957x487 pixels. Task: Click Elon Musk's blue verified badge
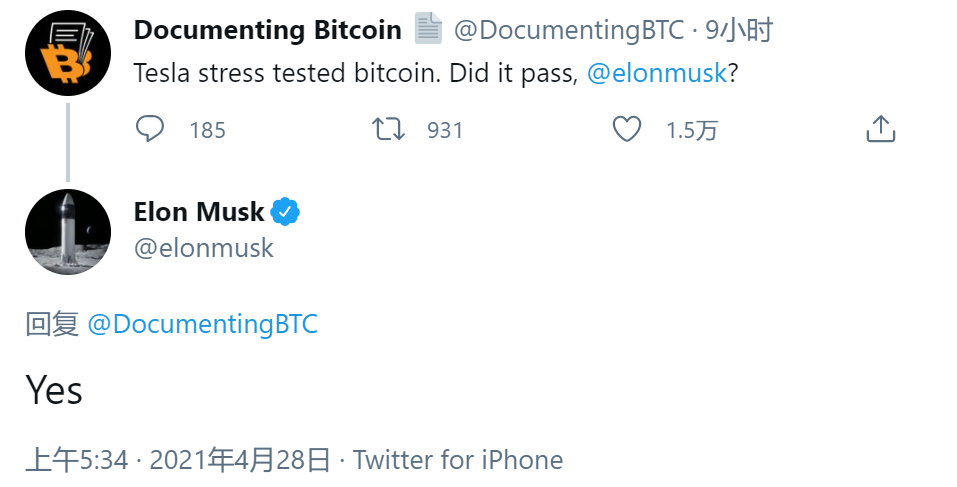[x=286, y=212]
